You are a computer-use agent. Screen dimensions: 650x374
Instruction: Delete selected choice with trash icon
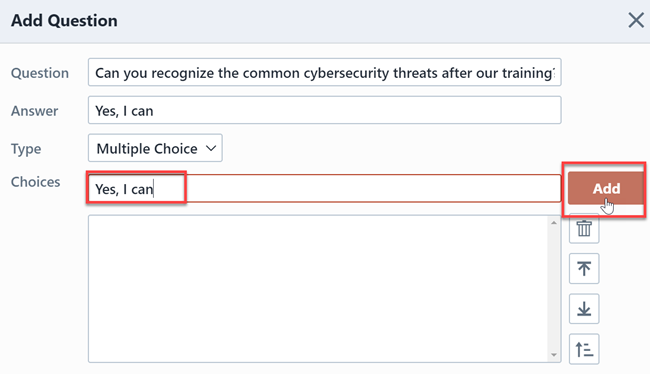(584, 228)
